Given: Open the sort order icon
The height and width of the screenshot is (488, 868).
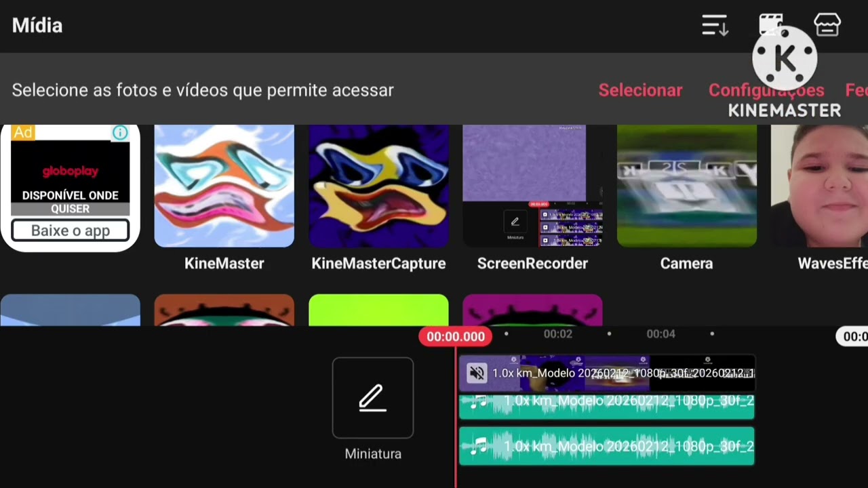Looking at the screenshot, I should [x=715, y=26].
